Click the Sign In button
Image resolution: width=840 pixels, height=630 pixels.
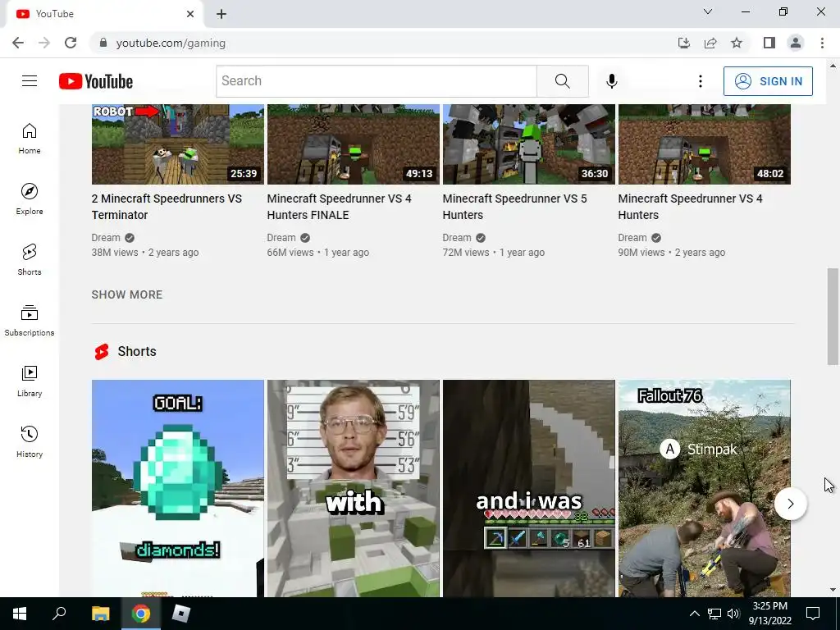pyautogui.click(x=768, y=81)
